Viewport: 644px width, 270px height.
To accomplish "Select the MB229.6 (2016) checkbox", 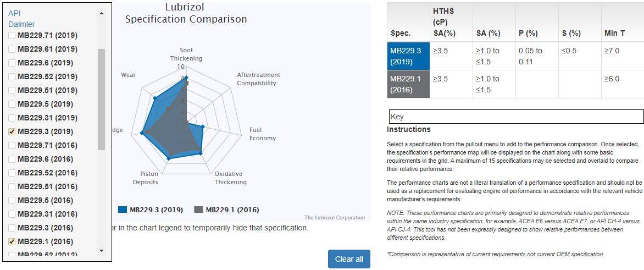I will pyautogui.click(x=12, y=159).
